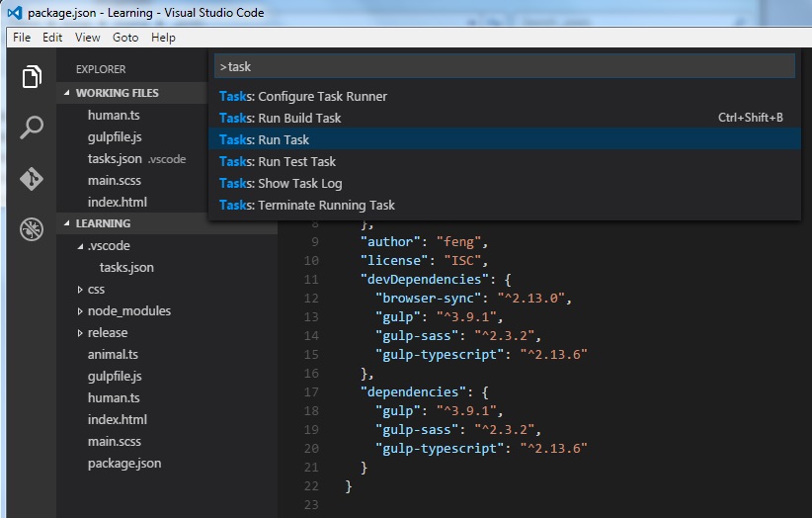Click the EXPLORER panel title
This screenshot has width=812, height=518.
click(101, 69)
